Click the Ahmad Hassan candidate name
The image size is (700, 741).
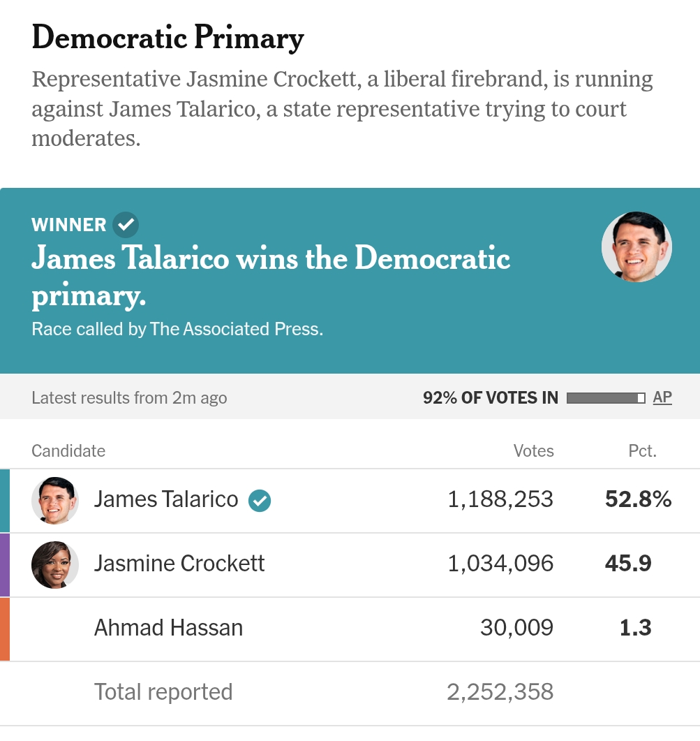click(168, 628)
